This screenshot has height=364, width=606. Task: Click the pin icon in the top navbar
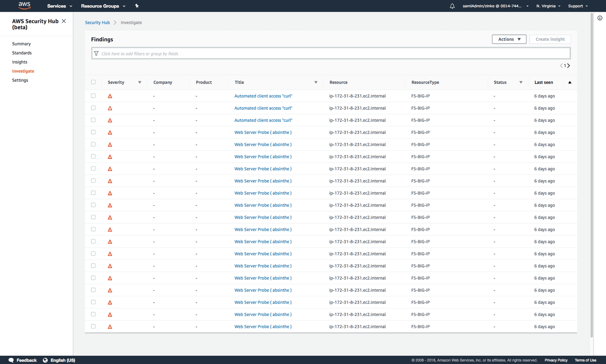(137, 6)
